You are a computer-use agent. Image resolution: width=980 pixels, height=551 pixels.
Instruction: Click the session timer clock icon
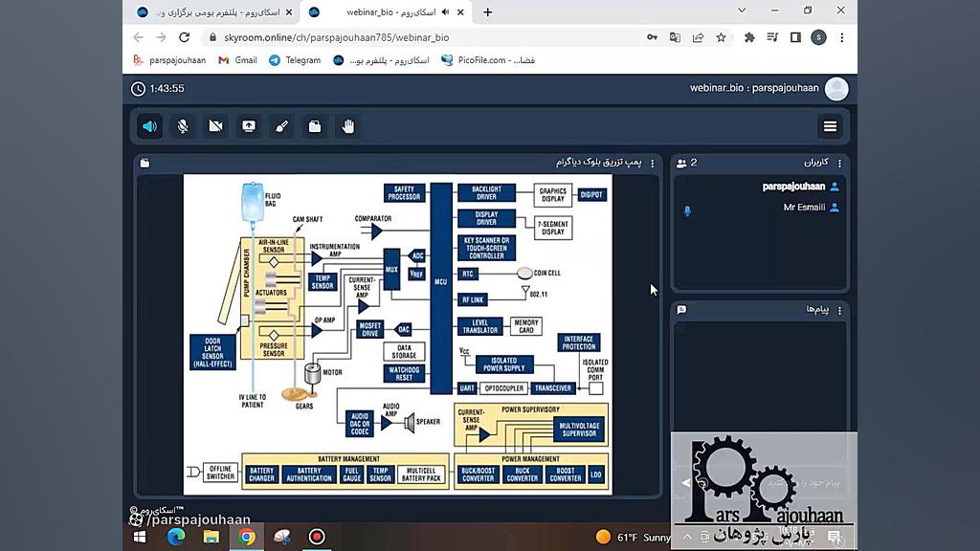pos(138,89)
